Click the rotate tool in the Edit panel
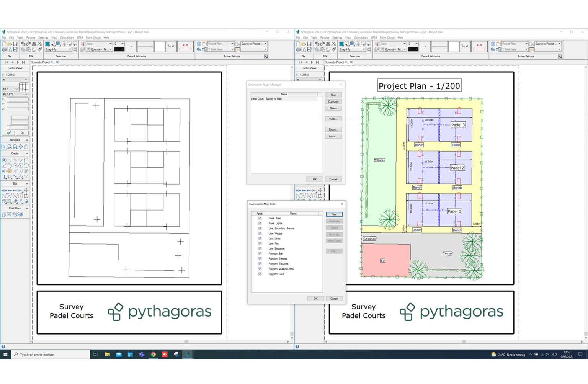588x384 pixels. pyautogui.click(x=26, y=195)
